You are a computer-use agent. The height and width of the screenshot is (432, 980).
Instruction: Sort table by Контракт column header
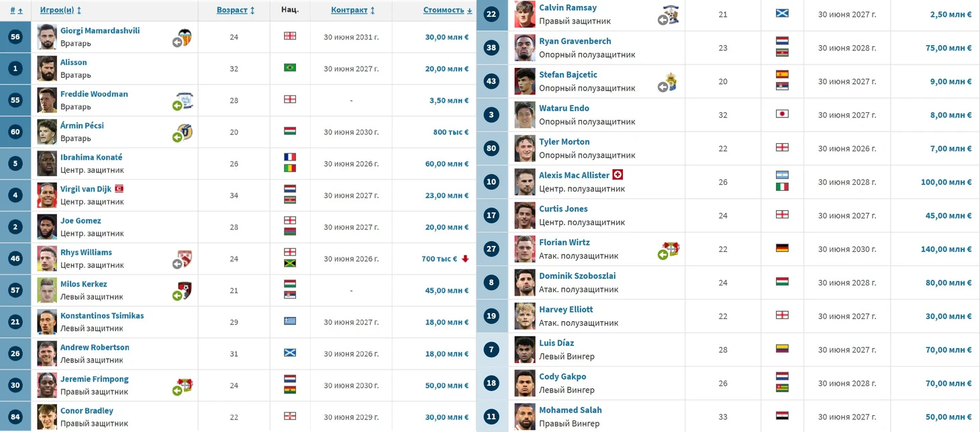[352, 10]
